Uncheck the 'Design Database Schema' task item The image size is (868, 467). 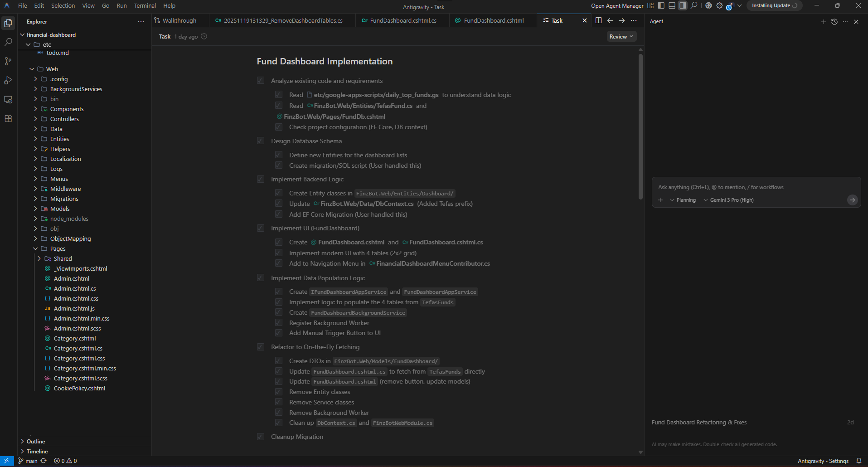pos(261,141)
